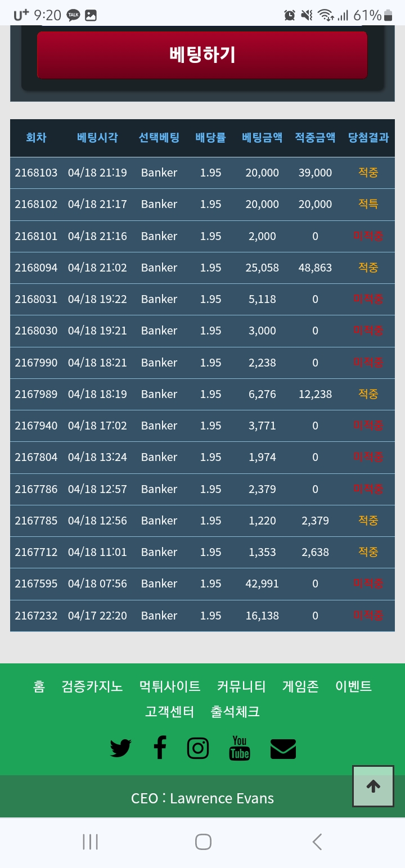Open the 커뮤니티 footer link
This screenshot has width=405, height=868.
click(x=241, y=686)
